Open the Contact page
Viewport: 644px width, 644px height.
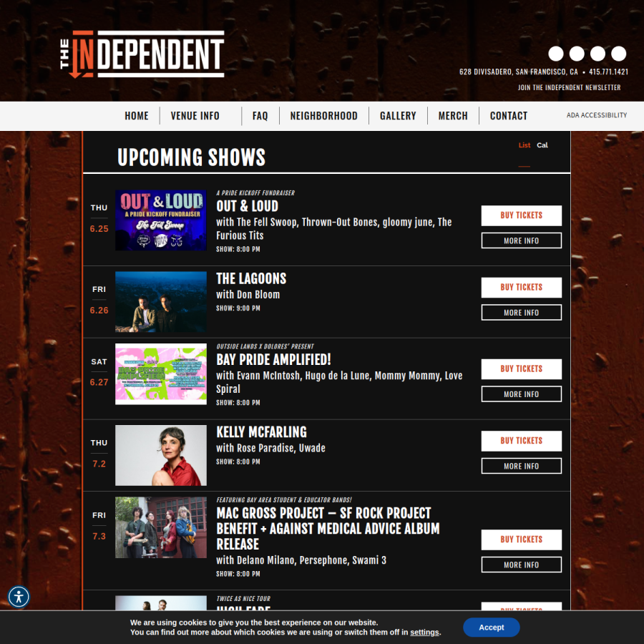[x=509, y=116]
